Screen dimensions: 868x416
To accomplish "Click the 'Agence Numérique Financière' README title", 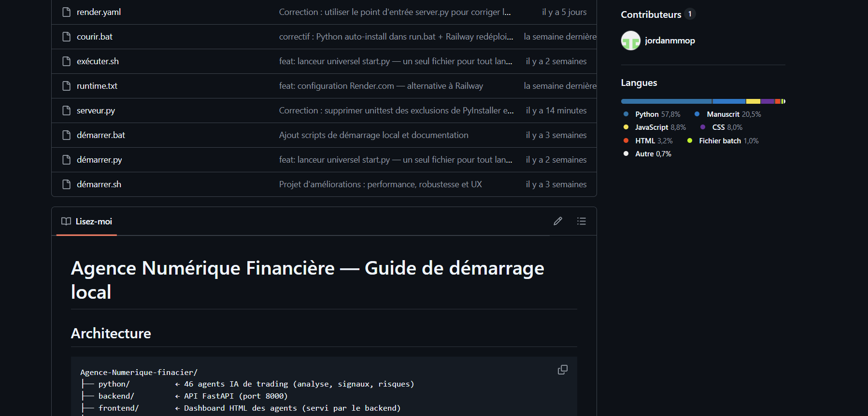I will click(x=308, y=280).
